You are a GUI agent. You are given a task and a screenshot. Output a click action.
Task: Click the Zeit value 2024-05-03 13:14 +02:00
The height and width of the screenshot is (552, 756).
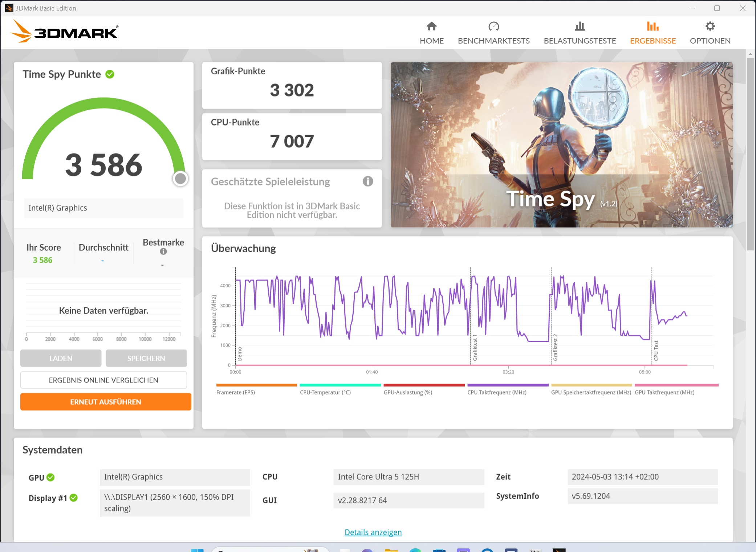coord(642,477)
